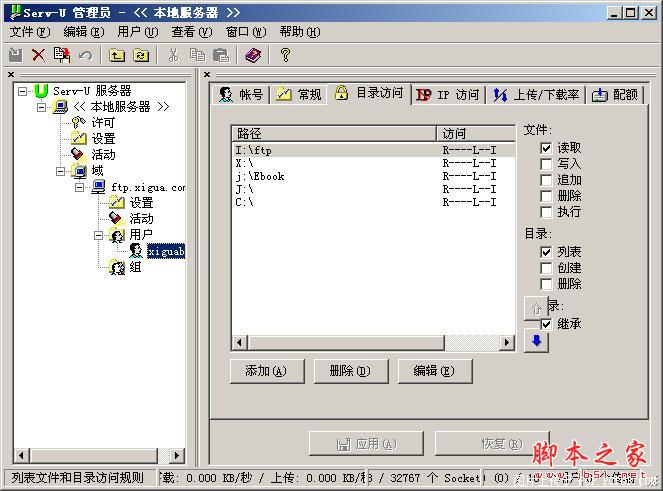Viewport: 663px width, 491px height.
Task: Open the 窗口(W) menu
Action: tap(246, 32)
